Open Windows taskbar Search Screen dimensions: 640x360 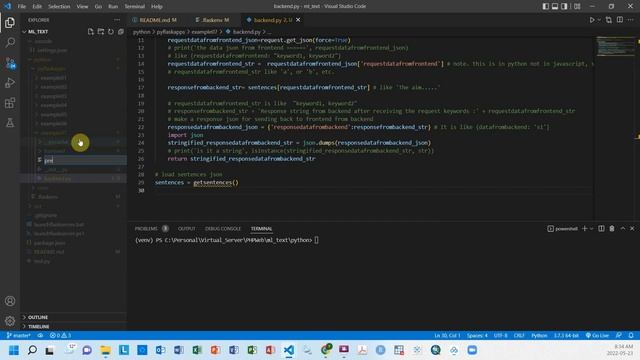point(32,350)
